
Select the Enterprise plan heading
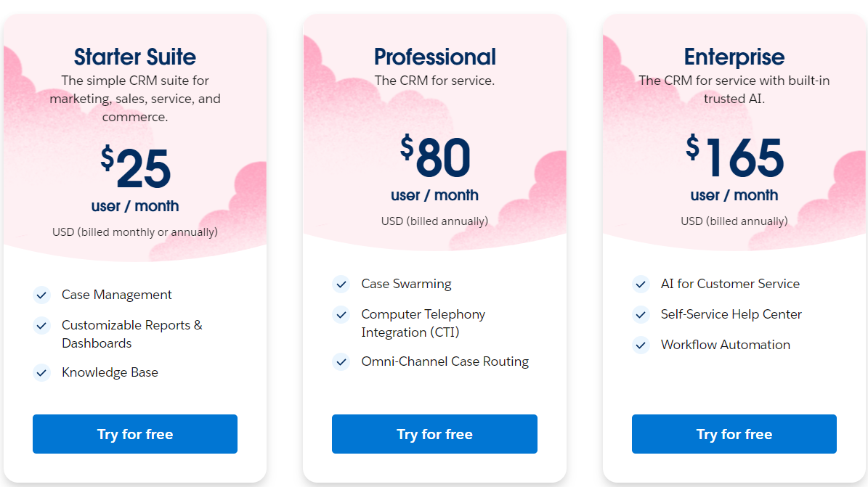point(734,57)
